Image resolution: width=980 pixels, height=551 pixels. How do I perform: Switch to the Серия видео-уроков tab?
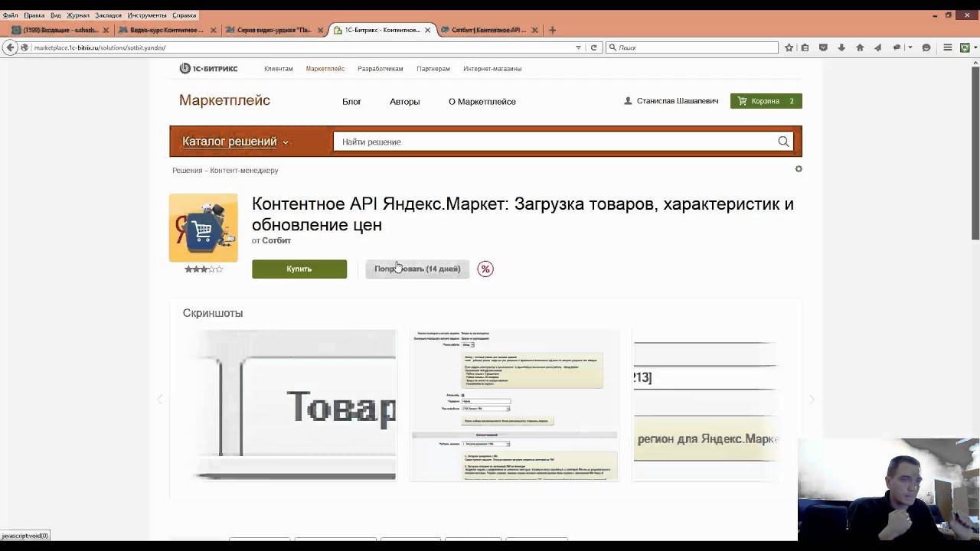(274, 30)
